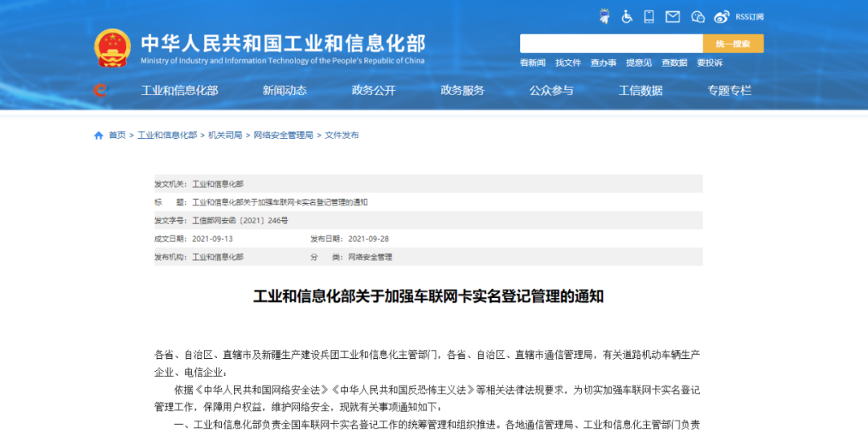Click the 发布机构 value 工业和信息化部
The height and width of the screenshot is (436, 868).
[x=218, y=257]
